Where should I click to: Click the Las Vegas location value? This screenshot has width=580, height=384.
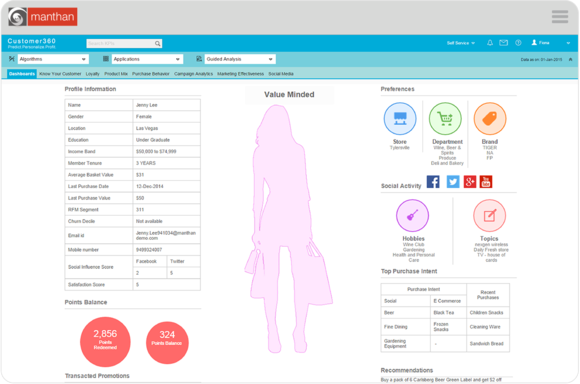166,128
